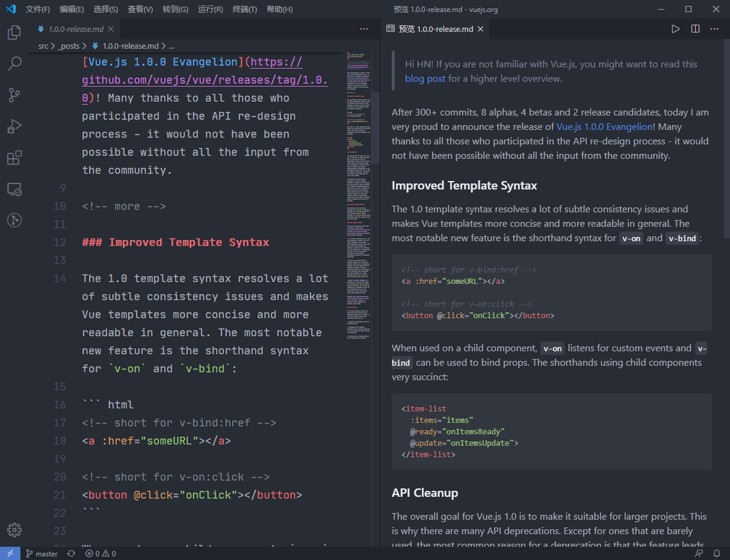730x560 pixels.
Task: Click the Hi HN blockquote in the preview
Action: (x=552, y=71)
